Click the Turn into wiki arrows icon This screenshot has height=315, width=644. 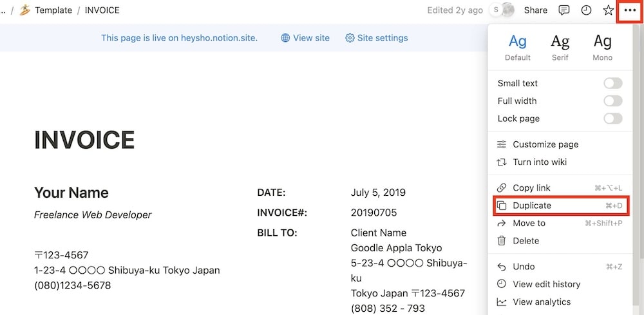pos(502,162)
